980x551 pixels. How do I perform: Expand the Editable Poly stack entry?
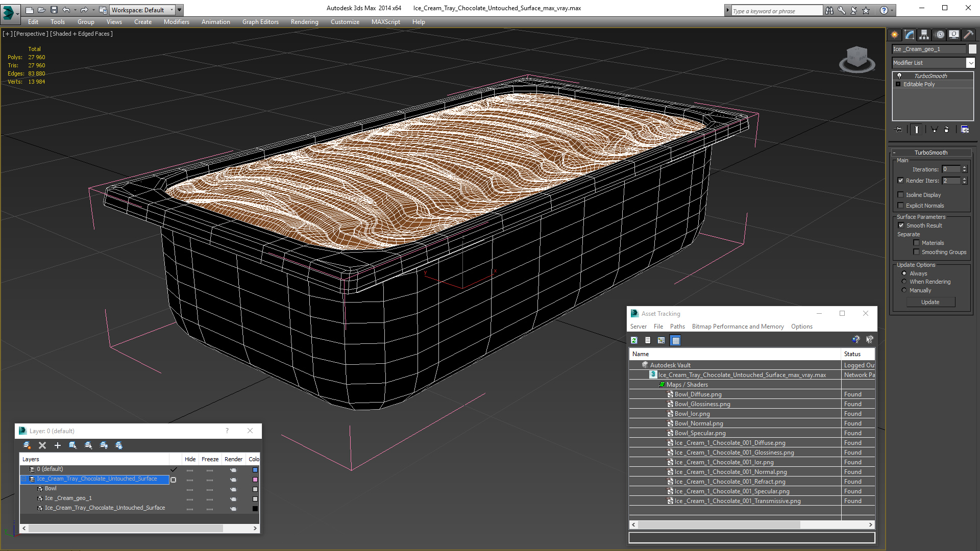coord(898,84)
